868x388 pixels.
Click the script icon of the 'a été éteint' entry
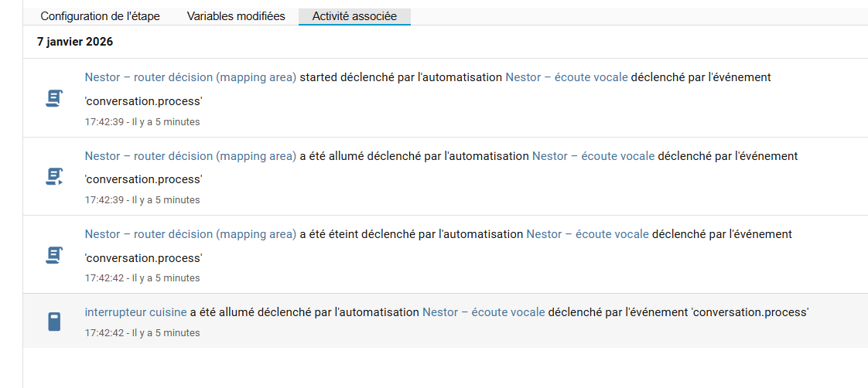[x=53, y=255]
